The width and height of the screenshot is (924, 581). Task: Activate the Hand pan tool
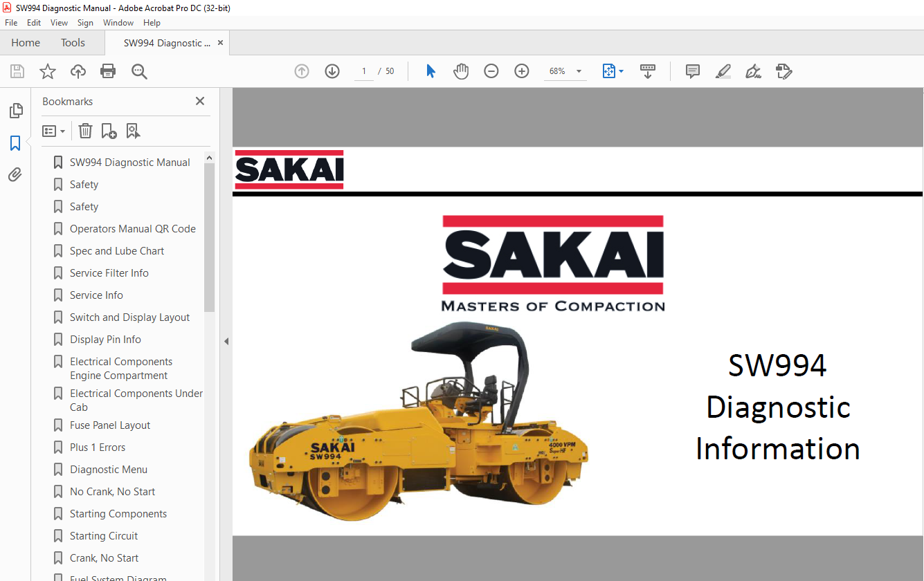point(461,71)
